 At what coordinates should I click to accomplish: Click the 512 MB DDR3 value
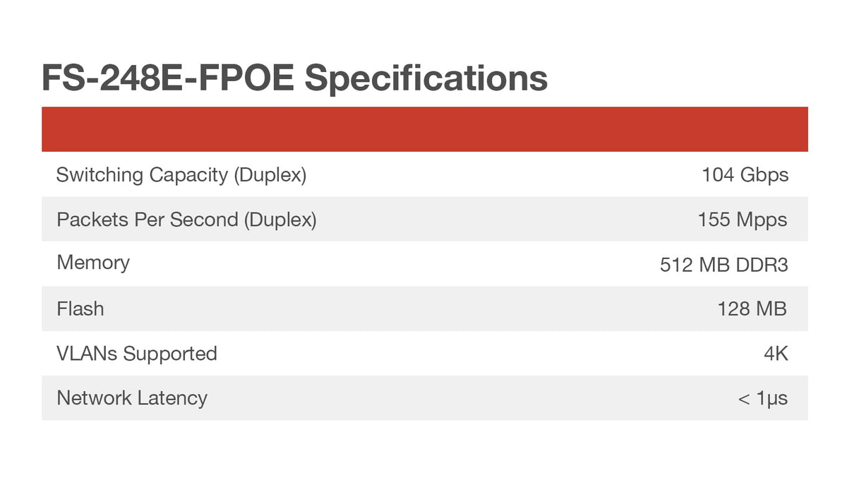pos(723,265)
